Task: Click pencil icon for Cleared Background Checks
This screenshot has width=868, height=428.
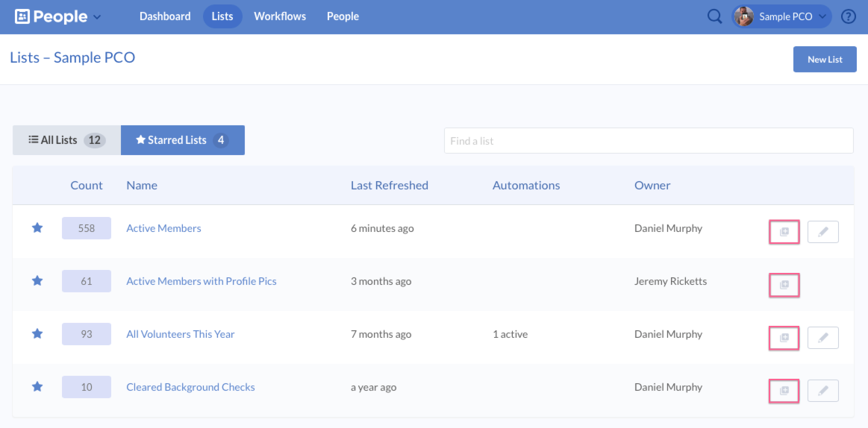Action: [822, 391]
